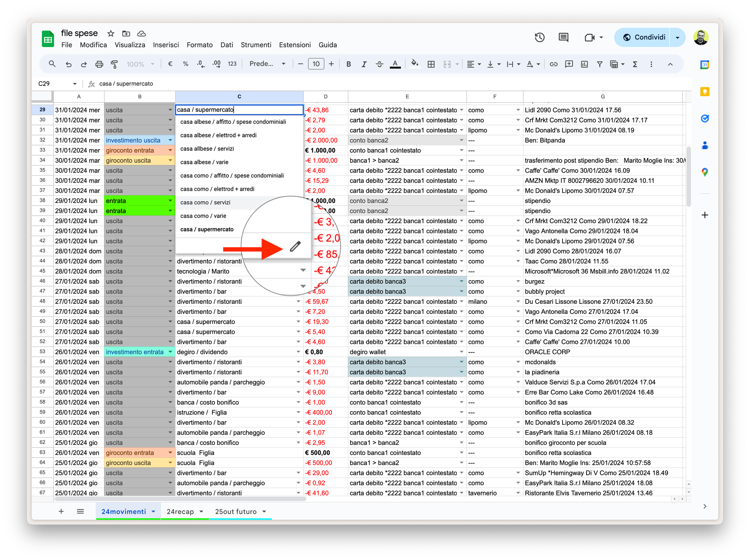Decrease decimal places icon
The image size is (750, 560).
(201, 64)
